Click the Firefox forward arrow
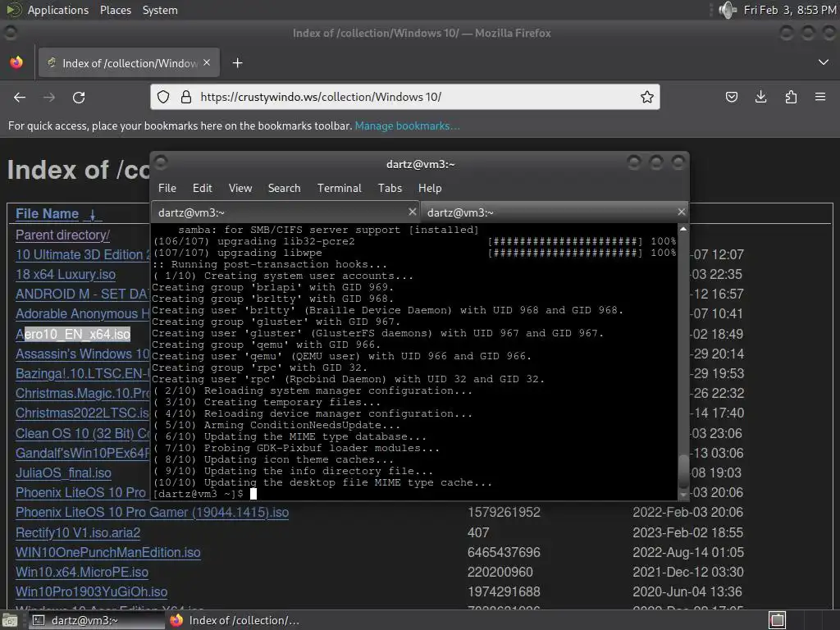 (x=49, y=97)
